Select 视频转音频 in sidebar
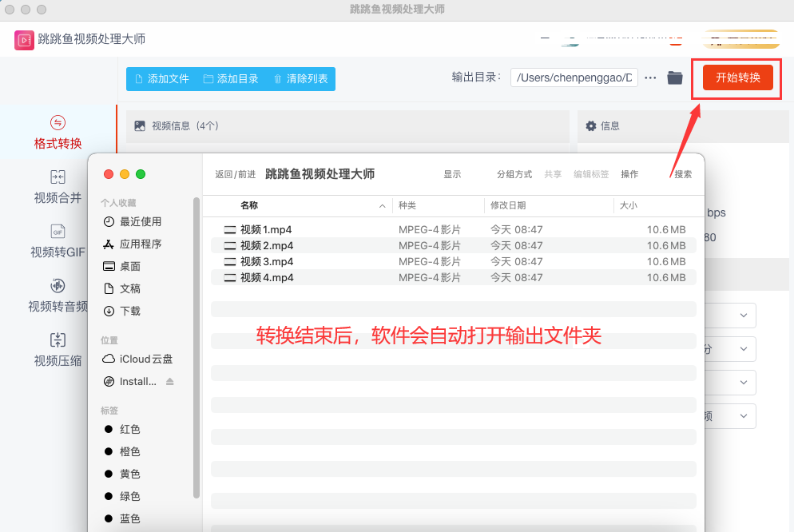Image resolution: width=794 pixels, height=532 pixels. [58, 295]
